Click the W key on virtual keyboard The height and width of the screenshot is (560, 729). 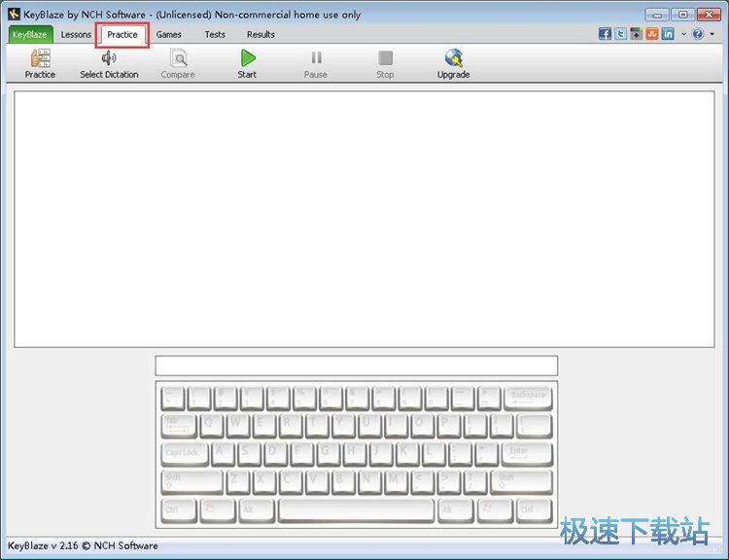[x=237, y=425]
